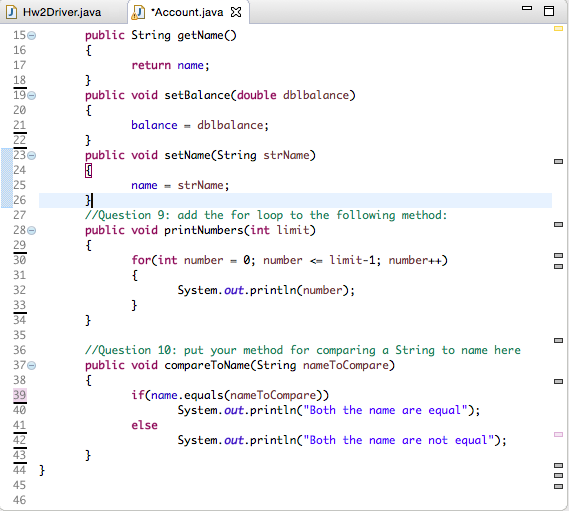
Task: Collapse the getName method at line 15
Action: click(x=32, y=36)
